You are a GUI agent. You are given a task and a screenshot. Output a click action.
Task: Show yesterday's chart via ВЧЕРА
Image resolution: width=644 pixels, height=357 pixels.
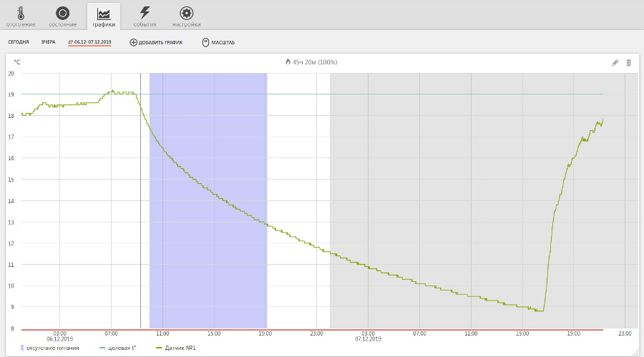point(48,42)
